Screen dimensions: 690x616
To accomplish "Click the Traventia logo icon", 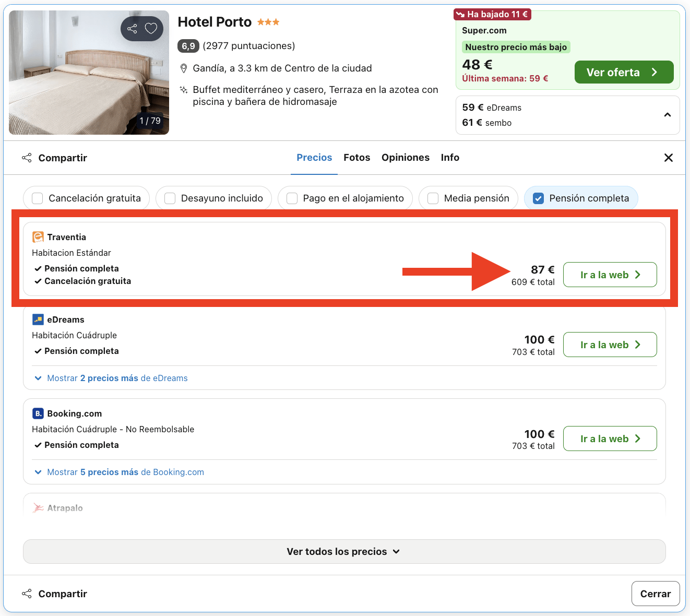I will point(38,237).
